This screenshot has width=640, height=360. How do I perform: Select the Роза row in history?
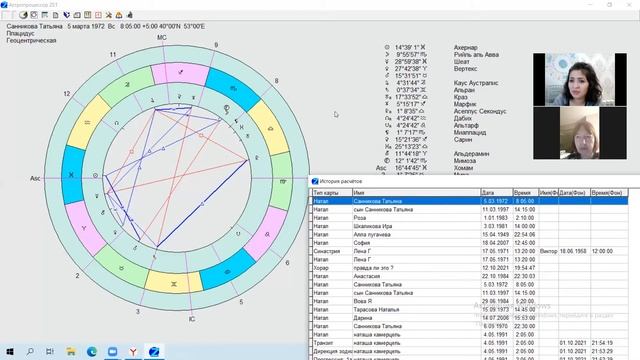470,218
